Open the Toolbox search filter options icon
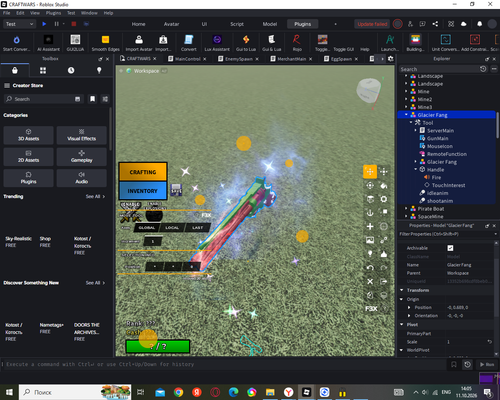 tap(105, 99)
